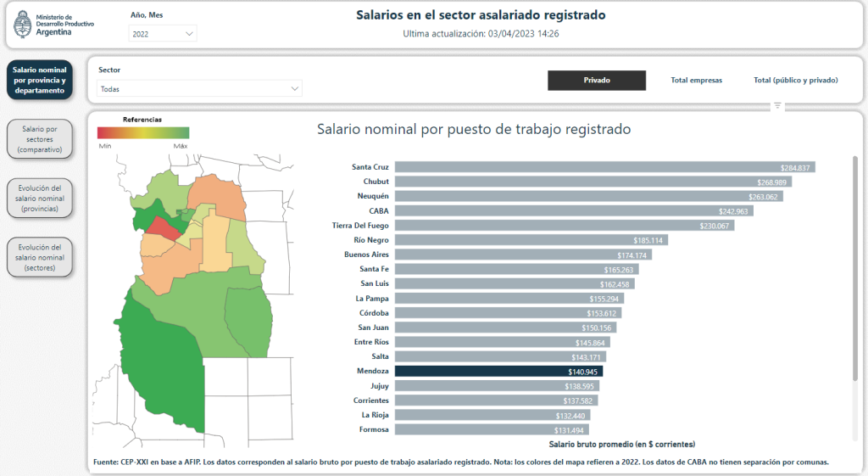Click the red department on the map
The image size is (868, 476).
tap(167, 231)
